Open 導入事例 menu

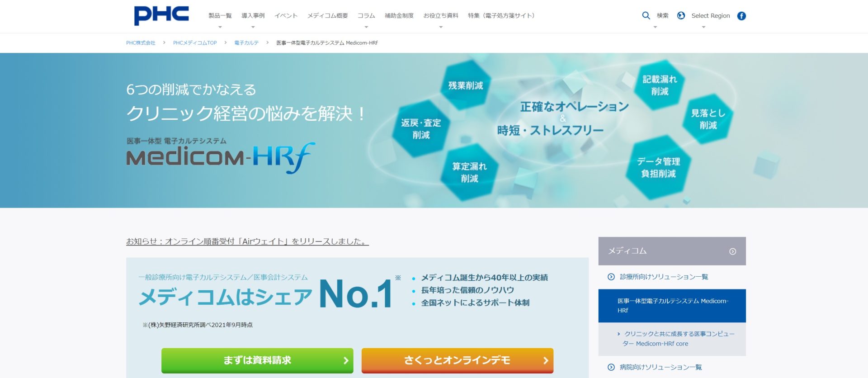[x=253, y=15]
